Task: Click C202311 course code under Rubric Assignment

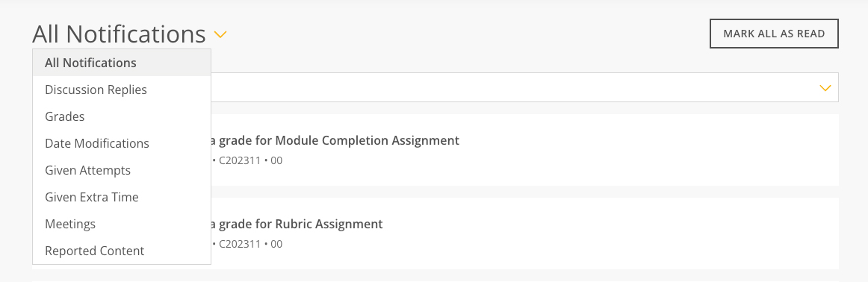Action: coord(240,244)
